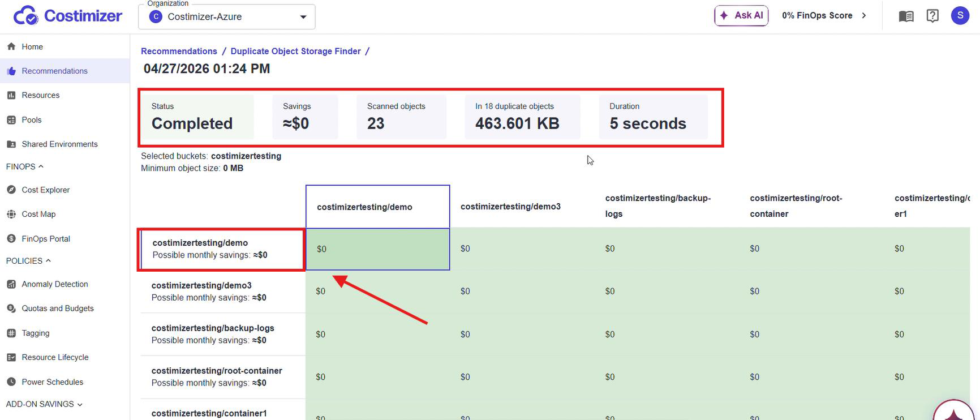980x420 pixels.
Task: Open Tagging menu item
Action: 65,333
